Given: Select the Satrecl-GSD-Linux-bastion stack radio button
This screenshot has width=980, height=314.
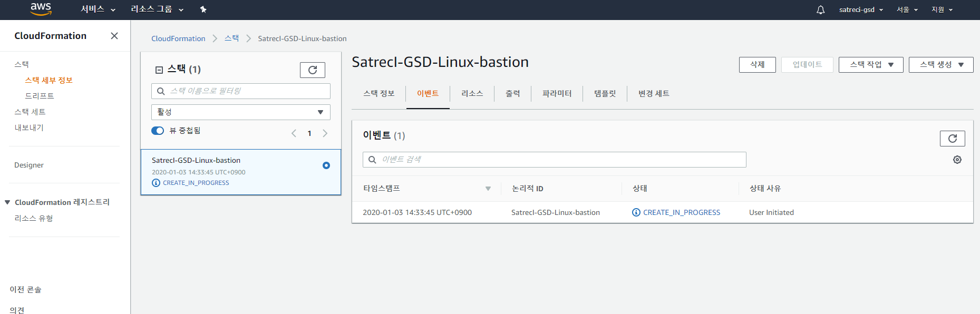Looking at the screenshot, I should [326, 165].
